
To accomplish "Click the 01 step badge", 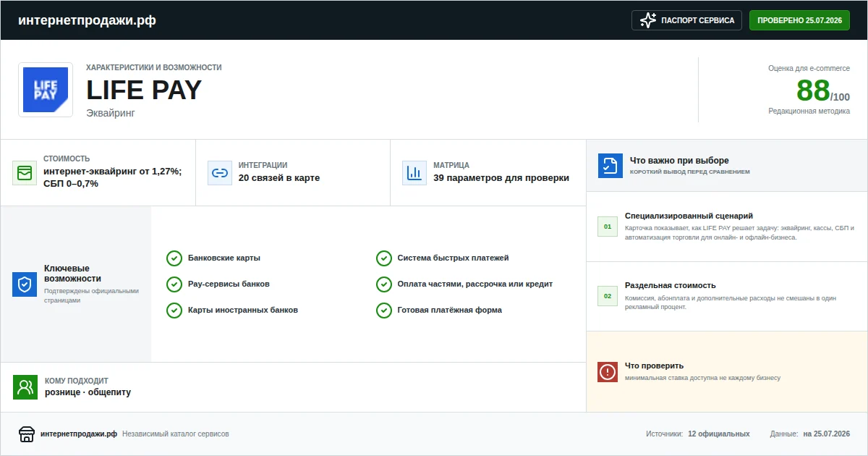I will tap(608, 227).
